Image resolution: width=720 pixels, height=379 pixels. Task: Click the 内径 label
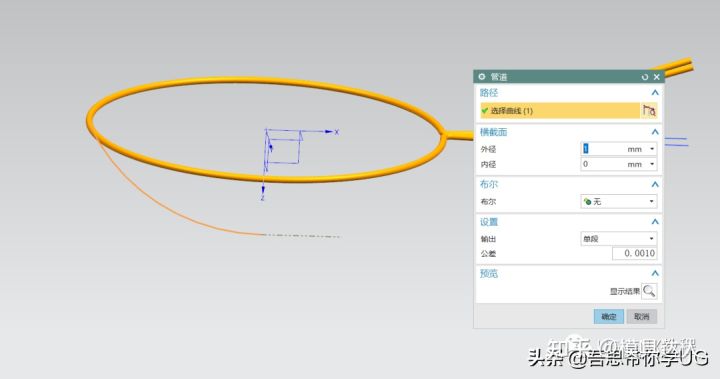[x=488, y=164]
